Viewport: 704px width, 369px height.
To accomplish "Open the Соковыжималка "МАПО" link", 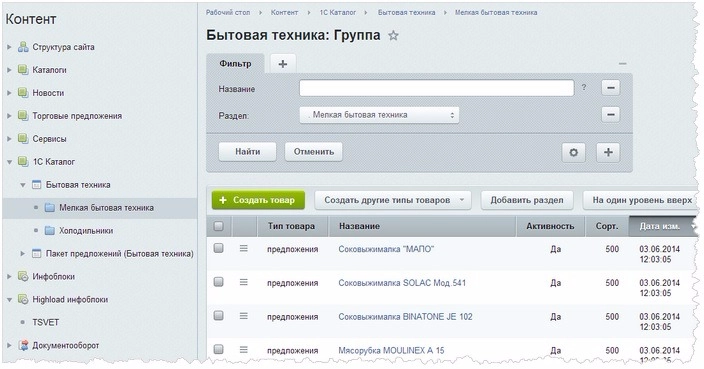I will coord(386,249).
